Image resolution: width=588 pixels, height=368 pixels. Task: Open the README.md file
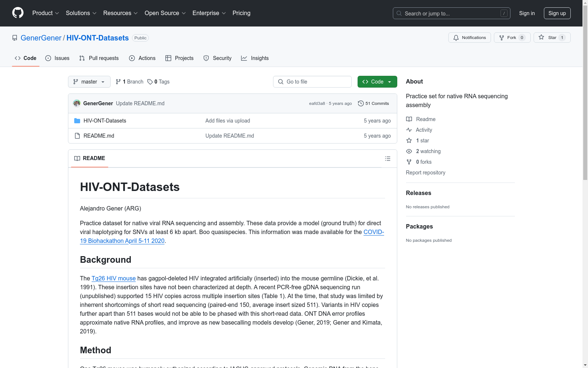99,136
